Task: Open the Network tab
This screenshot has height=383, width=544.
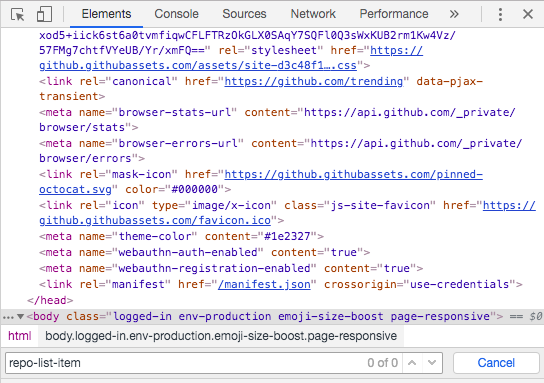Action: tap(313, 14)
